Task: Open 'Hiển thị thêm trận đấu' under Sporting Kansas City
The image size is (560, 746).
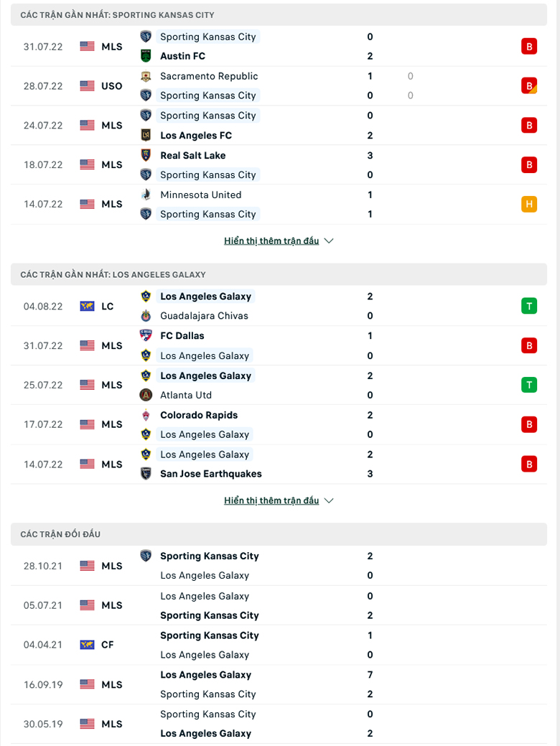Action: pos(271,241)
